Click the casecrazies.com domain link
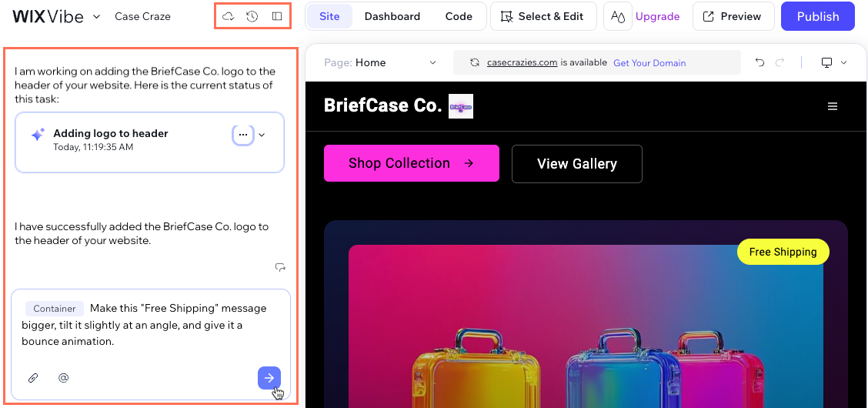868x408 pixels. click(522, 62)
